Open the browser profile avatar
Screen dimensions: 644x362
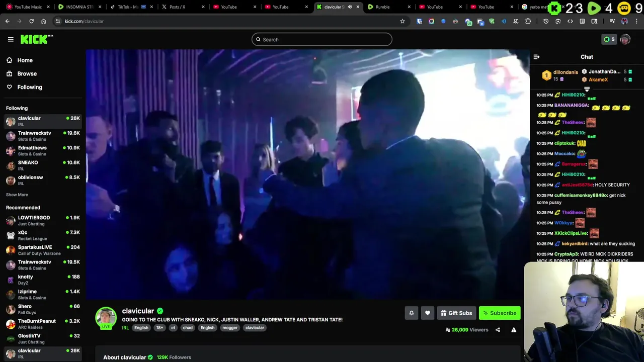click(x=624, y=21)
